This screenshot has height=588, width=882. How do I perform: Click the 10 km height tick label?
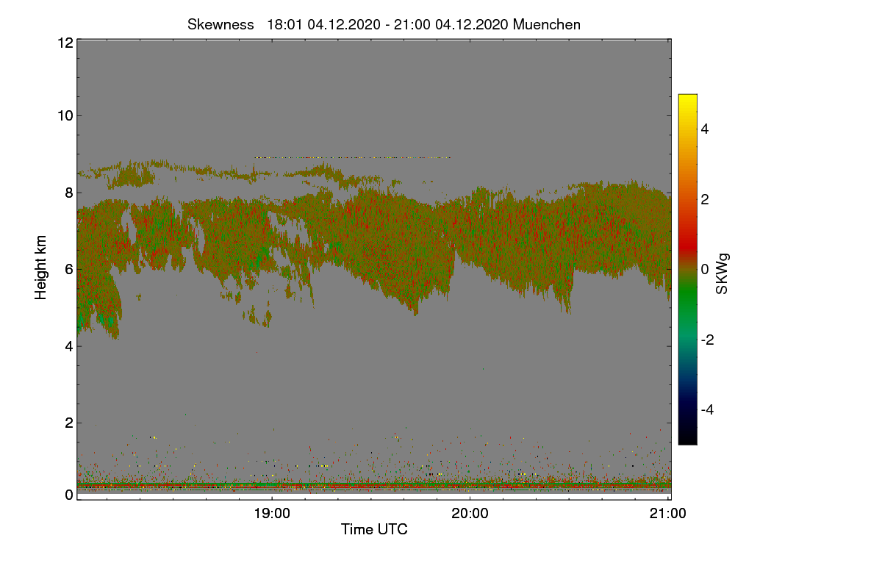coord(65,115)
